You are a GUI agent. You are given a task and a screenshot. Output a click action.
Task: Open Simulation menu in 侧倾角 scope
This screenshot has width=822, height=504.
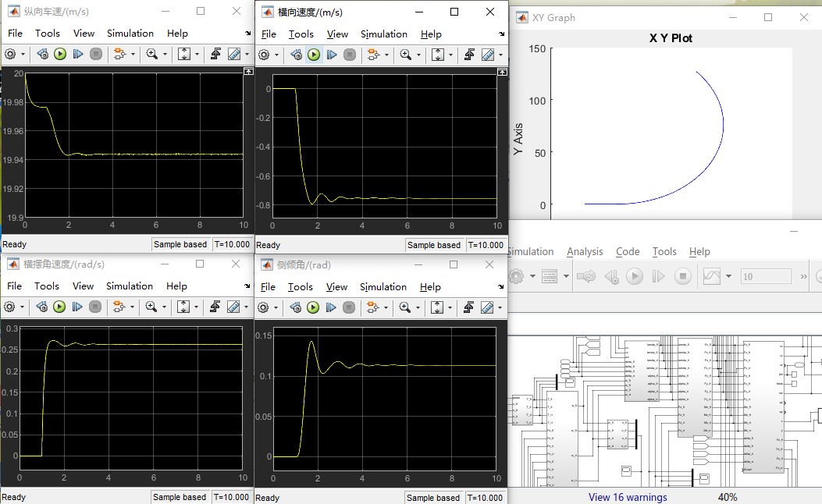[383, 286]
